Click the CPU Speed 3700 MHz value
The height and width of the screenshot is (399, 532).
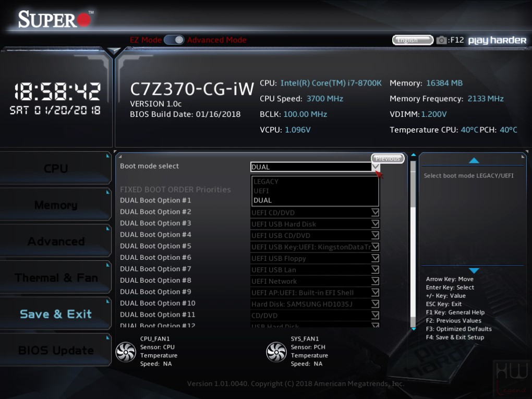tap(325, 99)
